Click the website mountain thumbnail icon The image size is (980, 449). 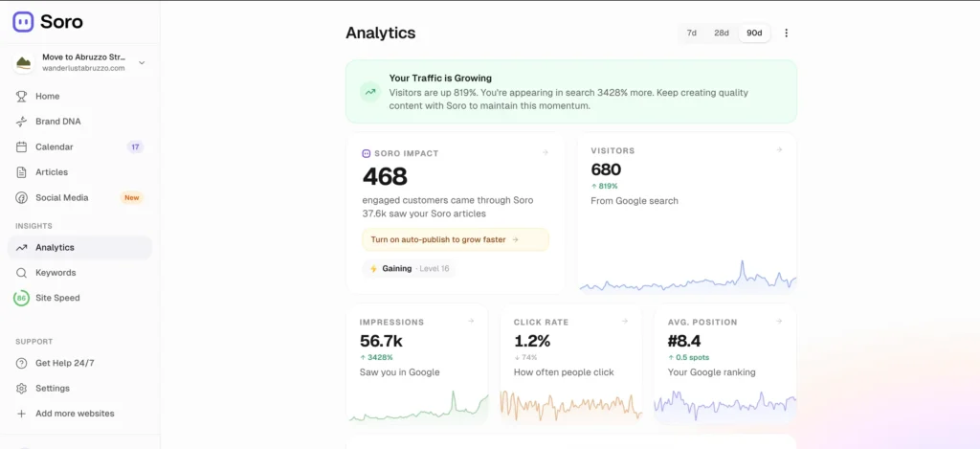pos(24,62)
